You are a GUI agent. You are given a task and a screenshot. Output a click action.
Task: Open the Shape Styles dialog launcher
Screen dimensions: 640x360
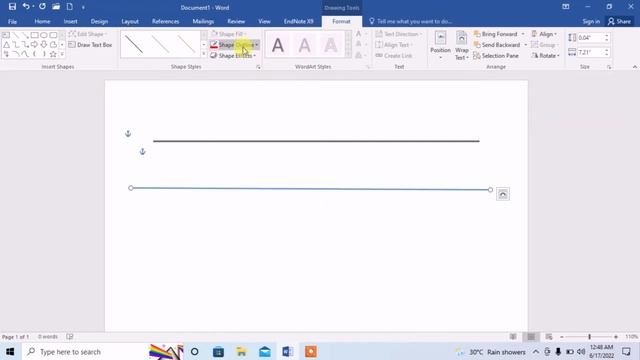(x=258, y=67)
